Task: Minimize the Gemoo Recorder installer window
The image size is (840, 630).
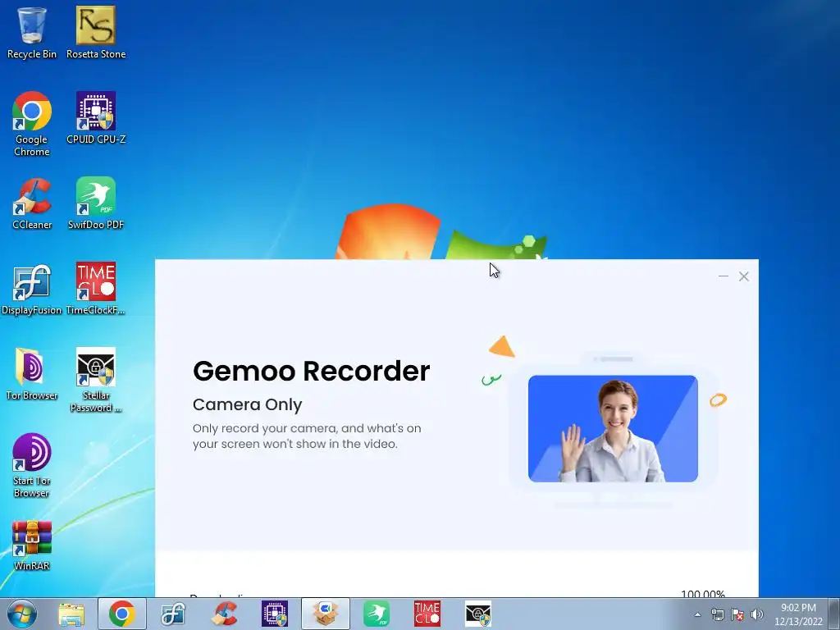Action: pos(724,276)
